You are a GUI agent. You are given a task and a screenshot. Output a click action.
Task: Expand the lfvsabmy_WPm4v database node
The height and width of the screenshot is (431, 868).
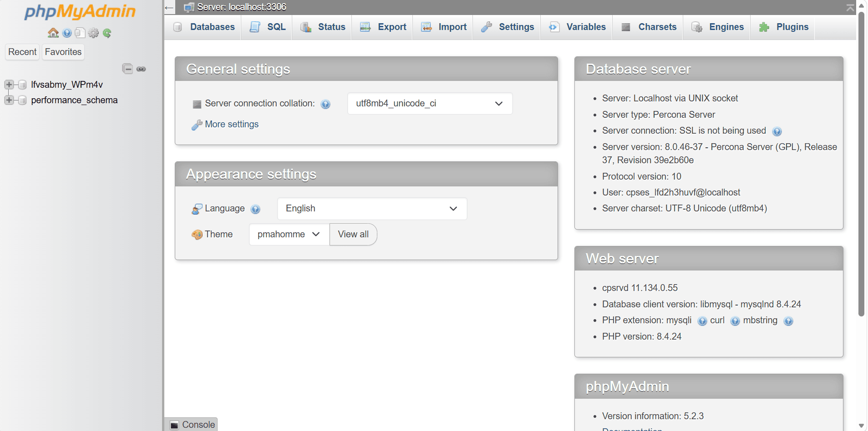tap(9, 85)
